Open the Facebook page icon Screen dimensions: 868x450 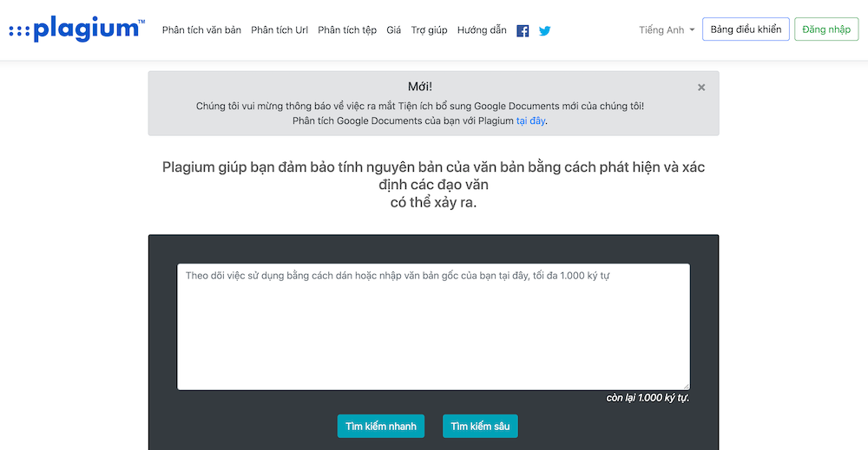(x=523, y=31)
